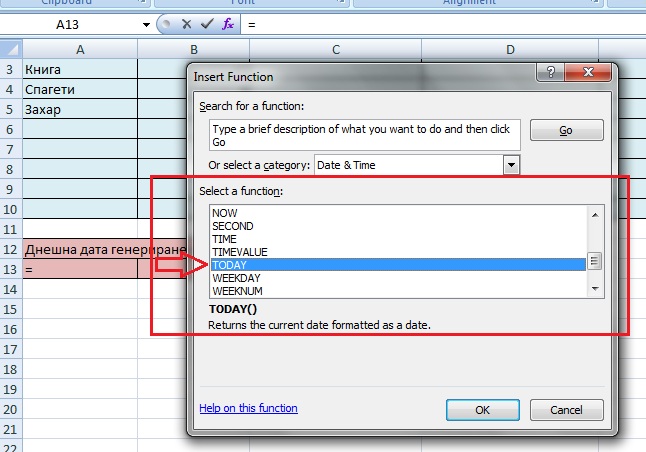Click the Go button
Screen dimensions: 646x452
coord(566,130)
